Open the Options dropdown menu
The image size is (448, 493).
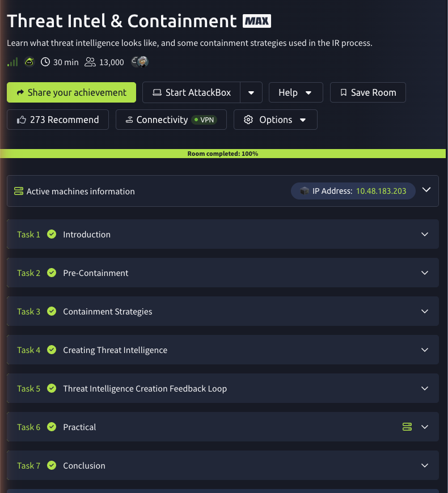pos(275,120)
